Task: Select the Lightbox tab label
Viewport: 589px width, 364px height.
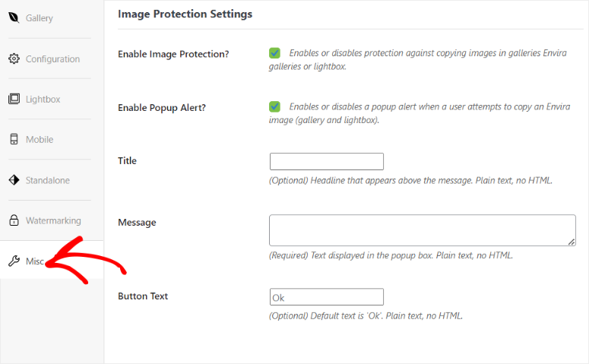Action: click(x=43, y=100)
